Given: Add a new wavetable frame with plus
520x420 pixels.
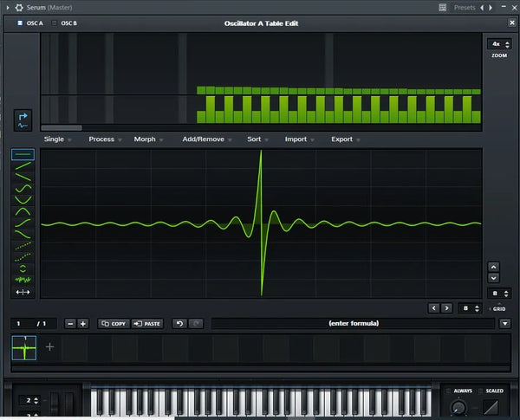Looking at the screenshot, I should pos(49,347).
